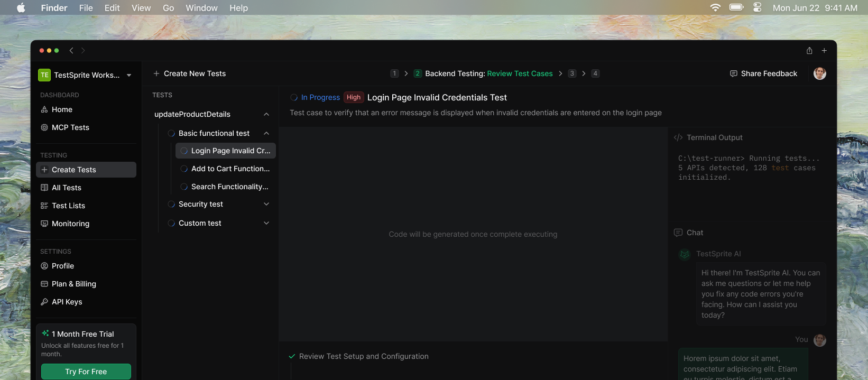Open the View menu
This screenshot has width=868, height=380.
click(141, 8)
